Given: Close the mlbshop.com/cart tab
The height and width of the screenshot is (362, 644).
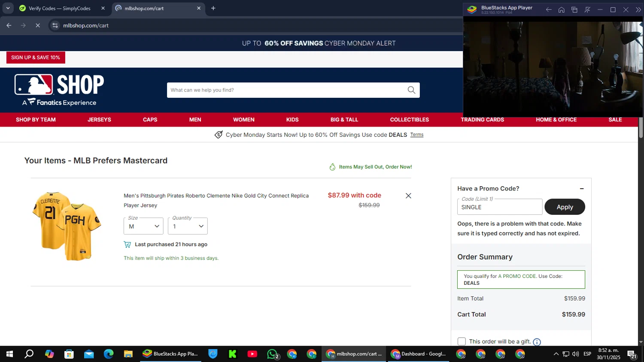Looking at the screenshot, I should (199, 8).
